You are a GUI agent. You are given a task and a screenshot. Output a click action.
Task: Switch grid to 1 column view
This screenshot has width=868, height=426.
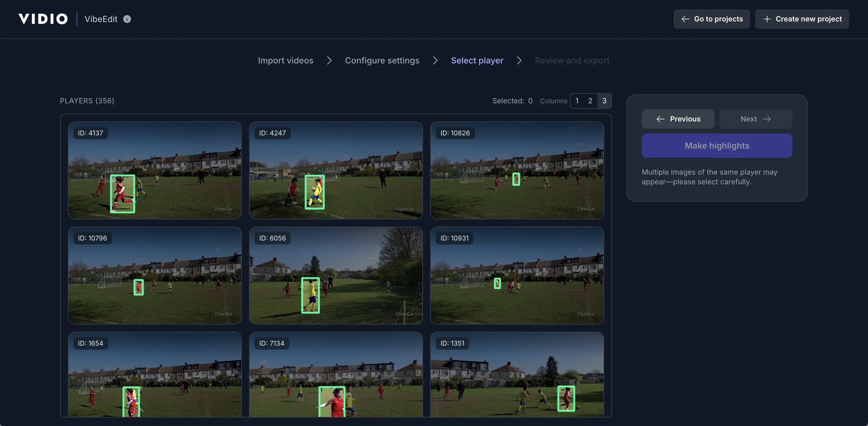pyautogui.click(x=577, y=101)
